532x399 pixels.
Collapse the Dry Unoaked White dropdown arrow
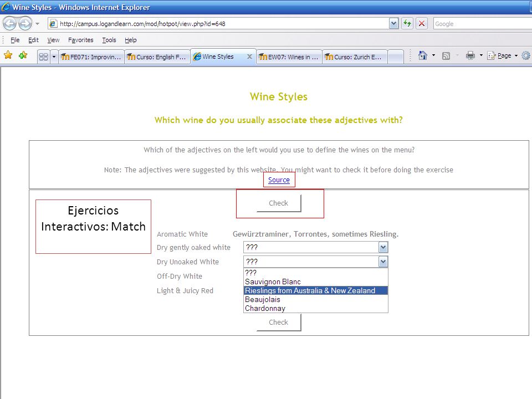(383, 262)
